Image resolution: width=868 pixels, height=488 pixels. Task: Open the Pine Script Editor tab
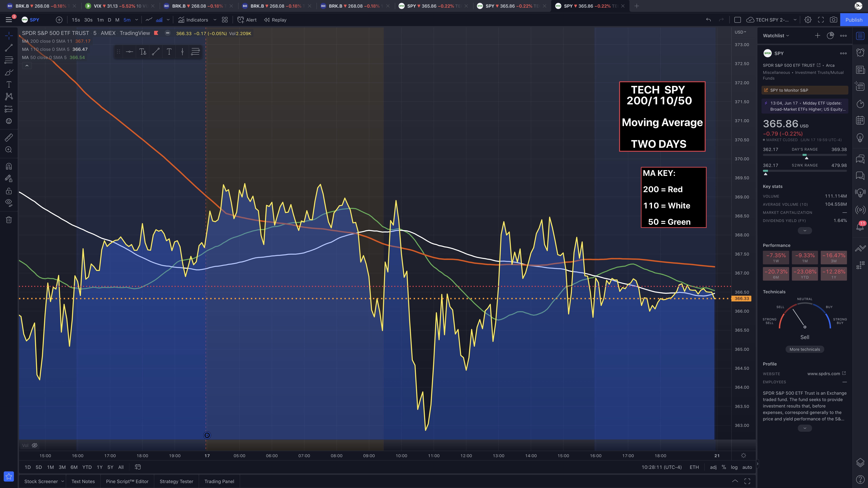click(x=127, y=481)
